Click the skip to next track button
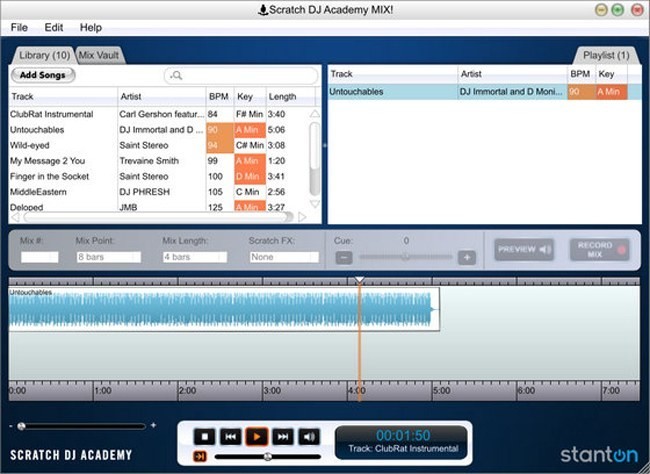Screen dimensions: 650x474 tap(283, 436)
